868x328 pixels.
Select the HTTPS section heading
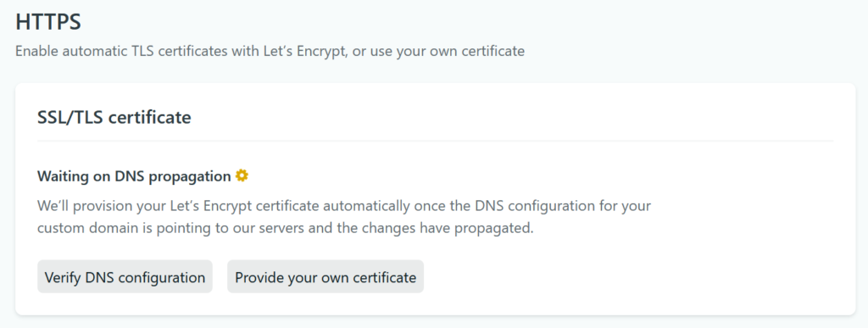48,22
